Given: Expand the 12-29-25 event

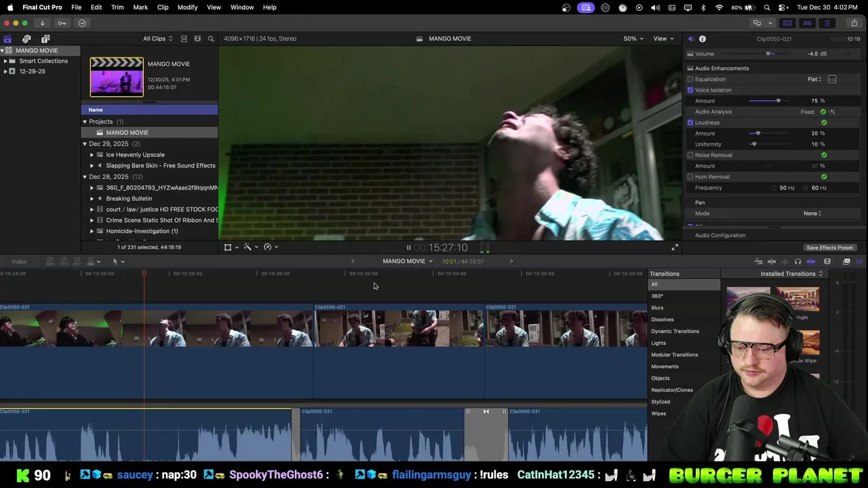Looking at the screenshot, I should tap(5, 71).
